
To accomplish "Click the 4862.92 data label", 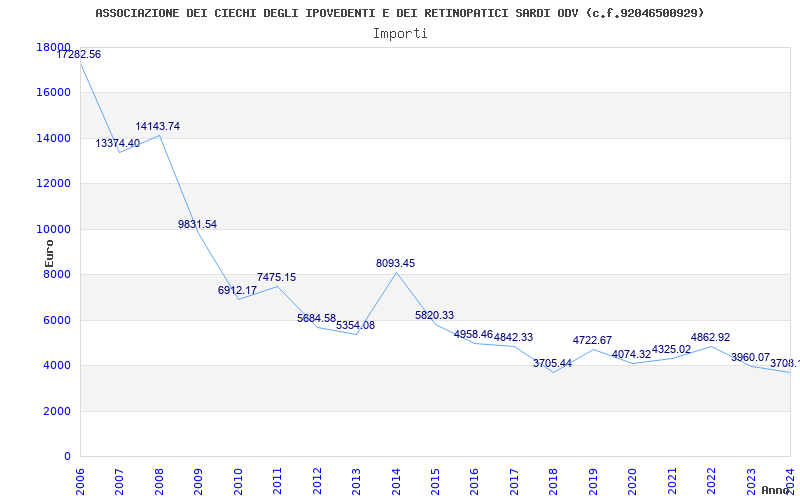I will pyautogui.click(x=711, y=337).
